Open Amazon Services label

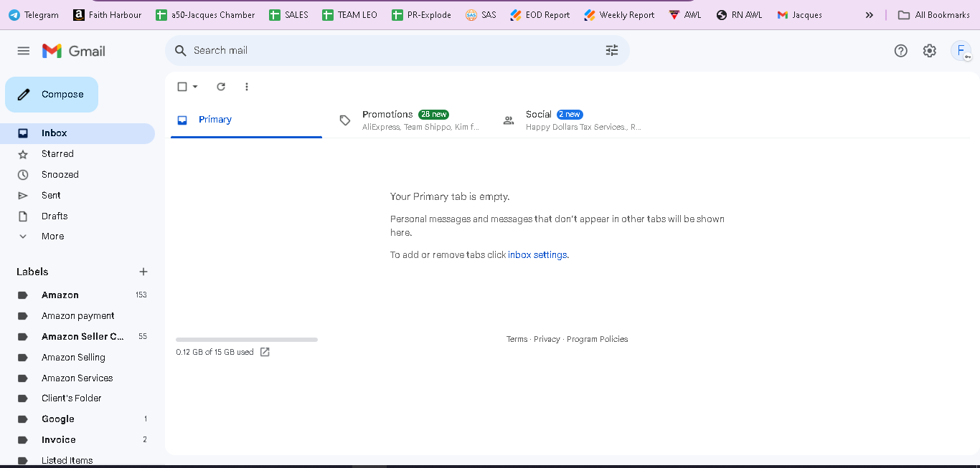[x=77, y=378]
